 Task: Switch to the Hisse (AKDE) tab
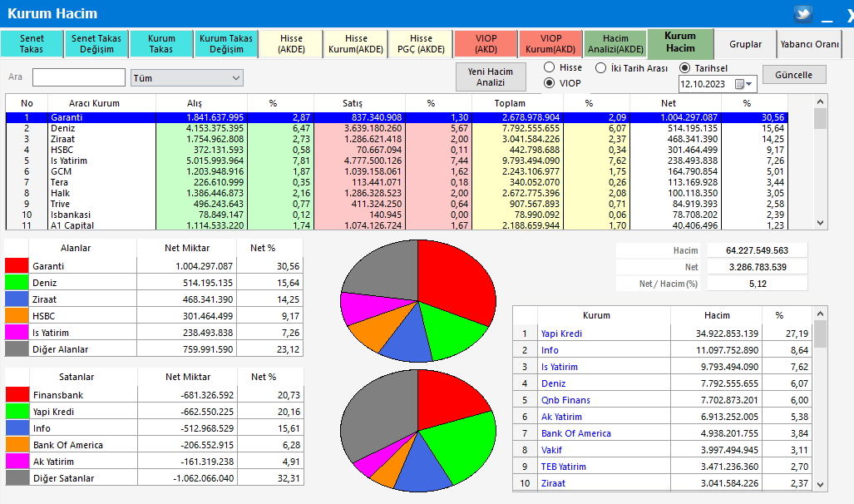pos(291,43)
